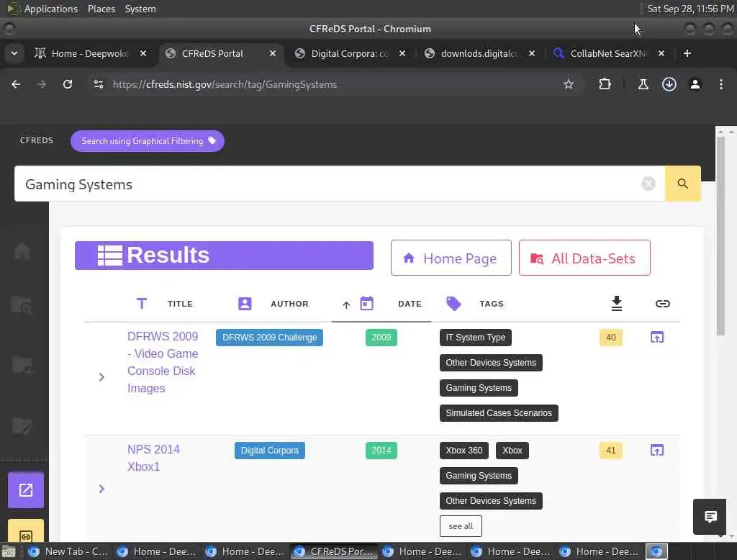Click the Xbox 360 tag

coord(464,451)
